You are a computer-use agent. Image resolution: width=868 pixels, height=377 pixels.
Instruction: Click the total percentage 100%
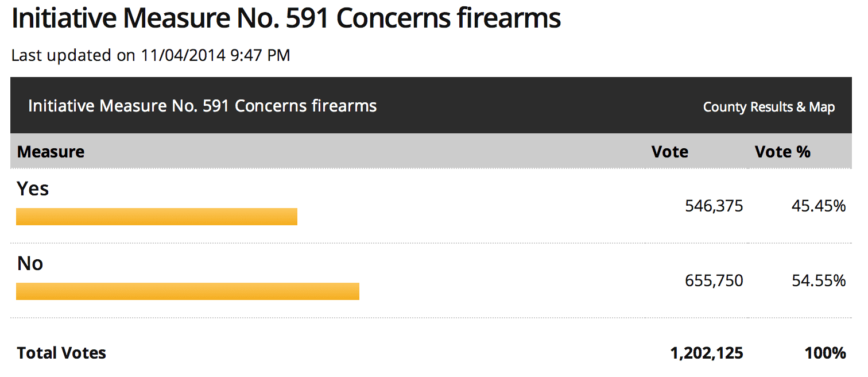(x=825, y=353)
